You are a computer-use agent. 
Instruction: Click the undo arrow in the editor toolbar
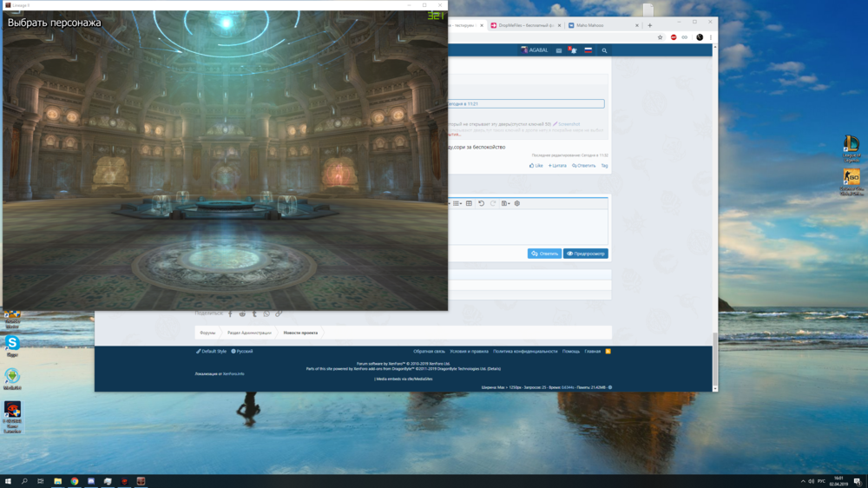481,203
